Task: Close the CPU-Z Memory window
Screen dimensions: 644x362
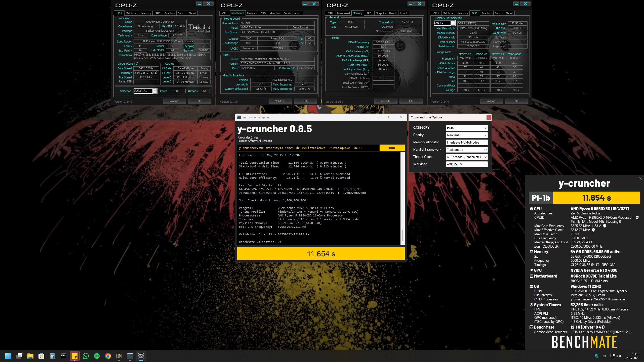Action: pyautogui.click(x=420, y=4)
